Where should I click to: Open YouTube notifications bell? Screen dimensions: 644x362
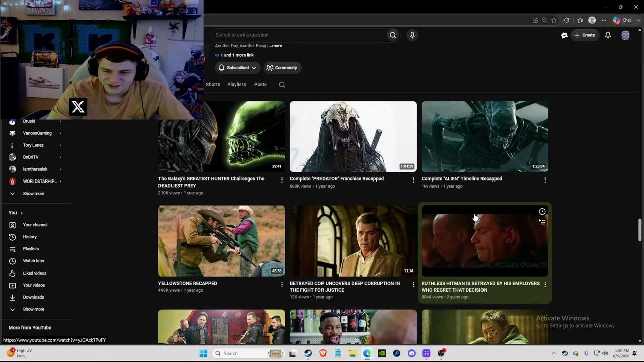608,35
